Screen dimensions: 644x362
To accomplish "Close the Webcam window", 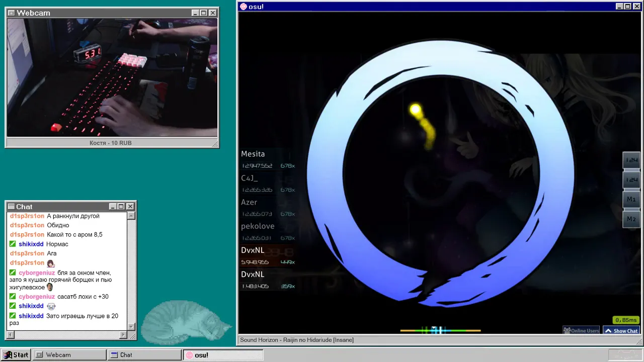I will [213, 13].
